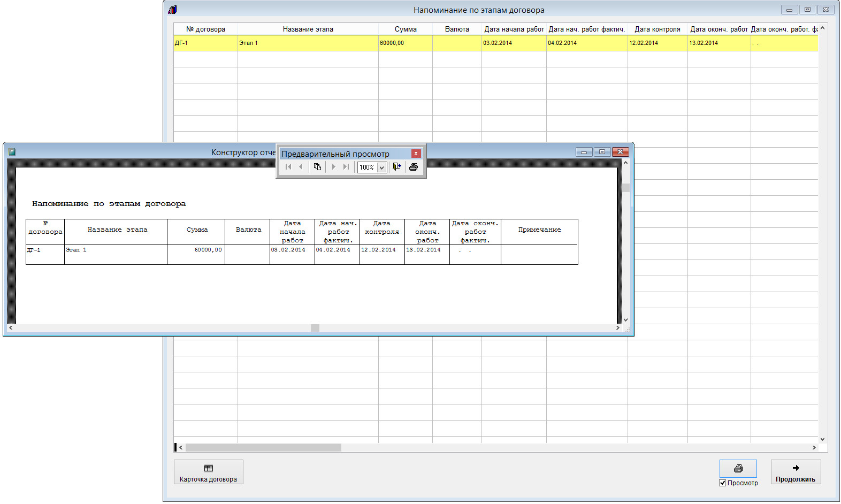Click the '№ договора' column header in main table
Viewport: 841px width, 504px height.
[205, 29]
